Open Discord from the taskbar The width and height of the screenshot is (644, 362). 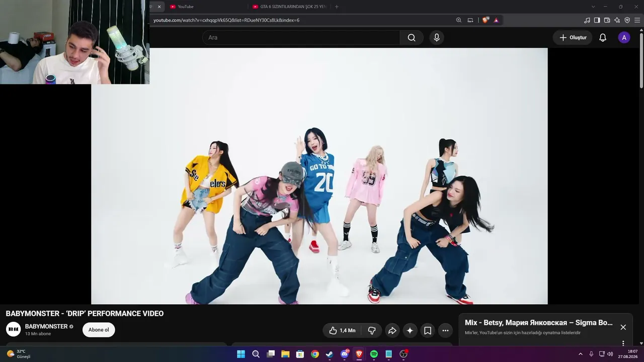tap(345, 354)
